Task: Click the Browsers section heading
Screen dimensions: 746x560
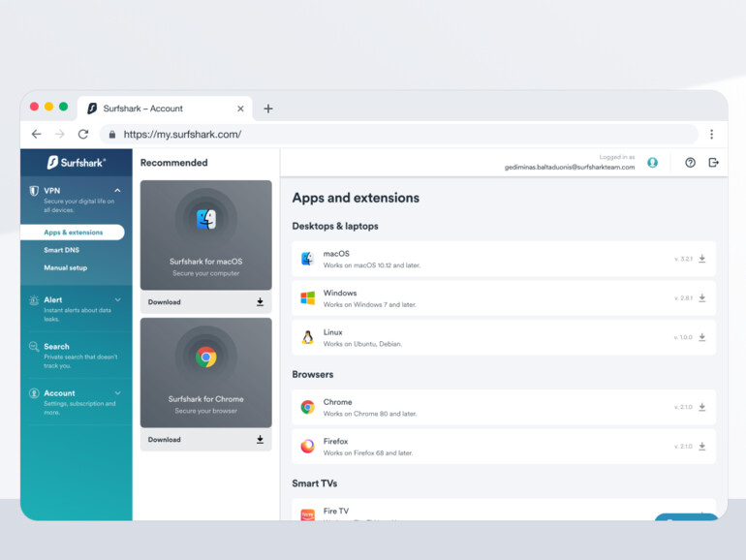Action: [x=313, y=374]
